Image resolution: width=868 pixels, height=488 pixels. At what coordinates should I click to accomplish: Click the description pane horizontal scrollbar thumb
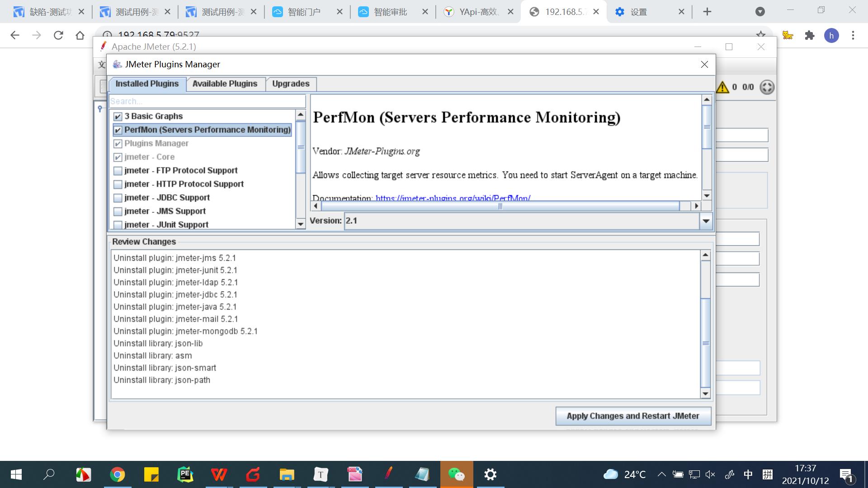500,206
